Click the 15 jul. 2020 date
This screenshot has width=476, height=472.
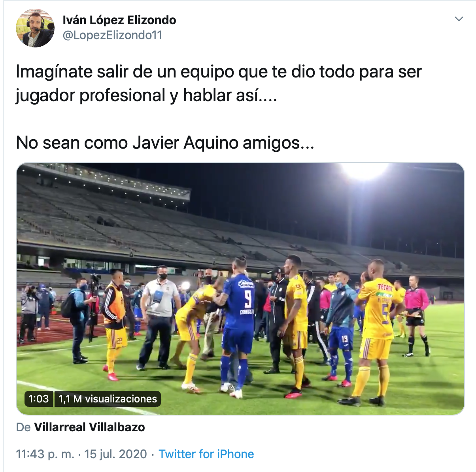point(115,454)
